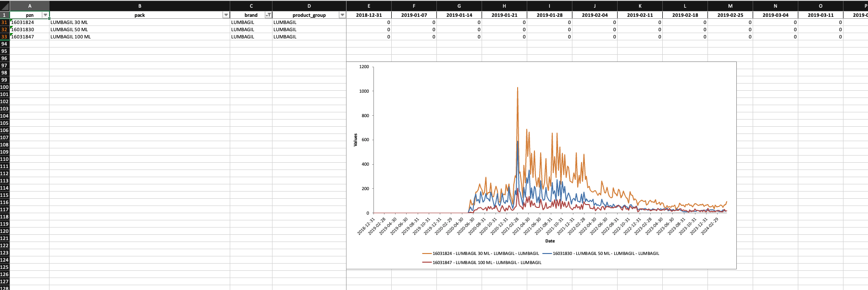Screen dimensions: 868x290
Task: Click the brand header cell text
Action: 251,15
